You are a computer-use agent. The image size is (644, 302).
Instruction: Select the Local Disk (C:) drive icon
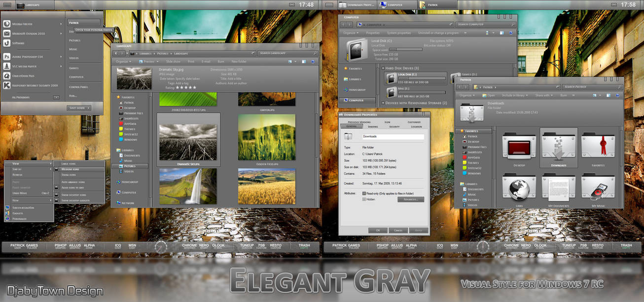click(391, 77)
